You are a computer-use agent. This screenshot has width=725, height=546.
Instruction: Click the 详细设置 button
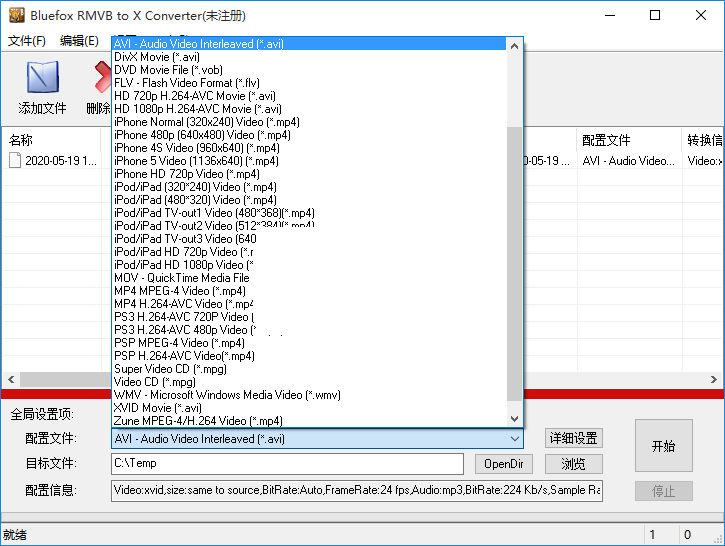click(573, 438)
